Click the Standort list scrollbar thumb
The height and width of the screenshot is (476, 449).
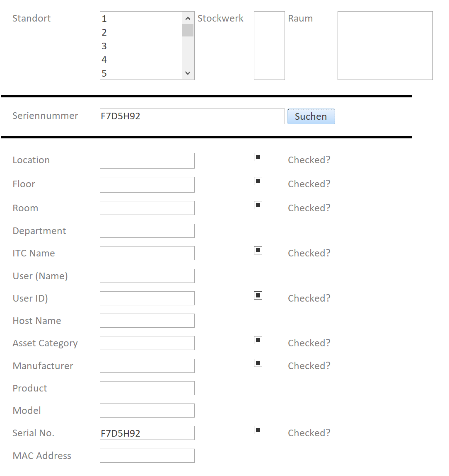188,30
